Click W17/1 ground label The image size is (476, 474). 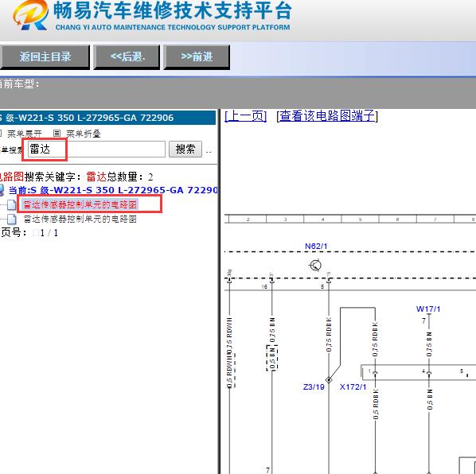click(428, 309)
